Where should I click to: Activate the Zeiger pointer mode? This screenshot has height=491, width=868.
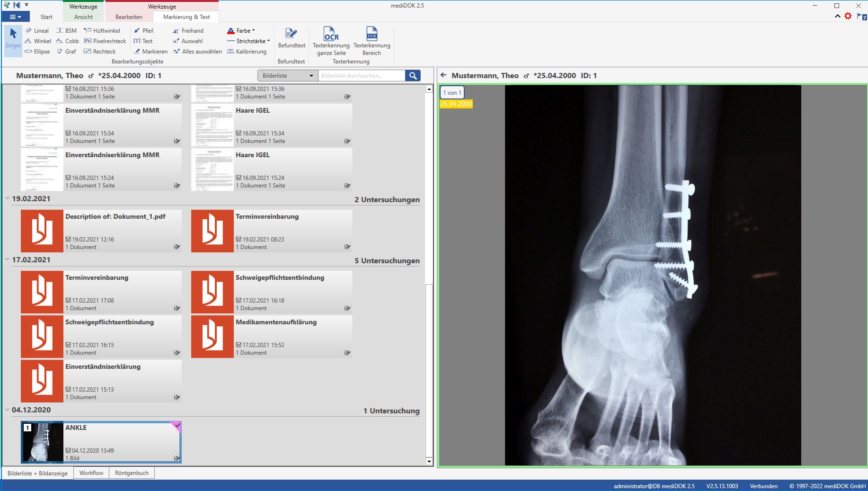click(x=13, y=38)
